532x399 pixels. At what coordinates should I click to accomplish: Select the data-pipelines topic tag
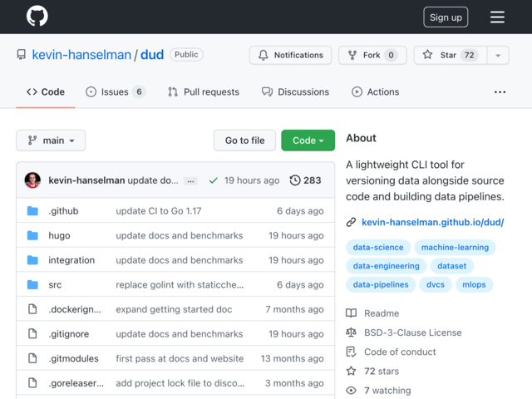pos(381,284)
